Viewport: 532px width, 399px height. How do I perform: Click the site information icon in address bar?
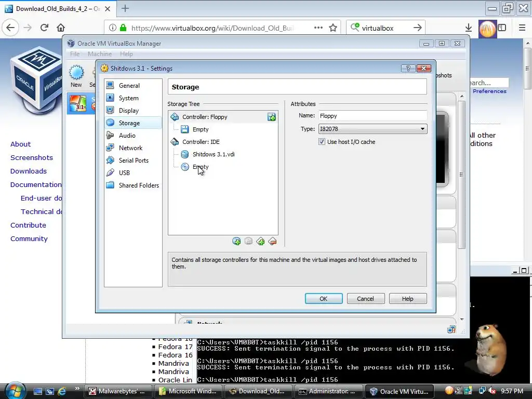(x=113, y=28)
